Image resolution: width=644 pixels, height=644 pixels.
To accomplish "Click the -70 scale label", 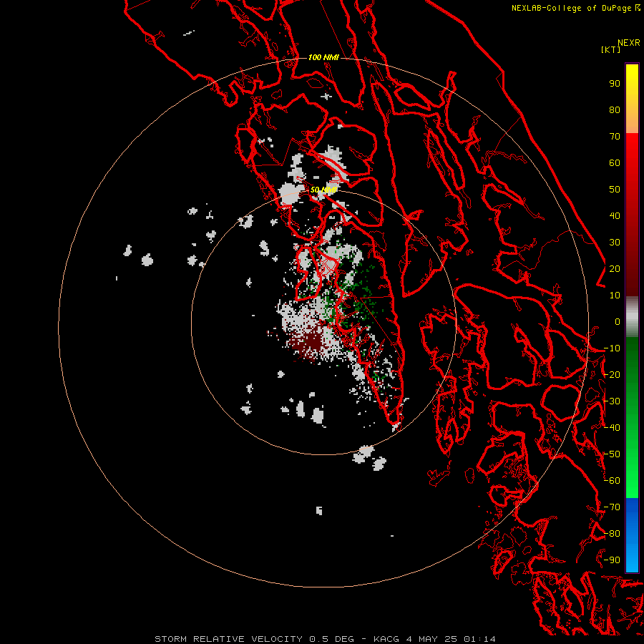I will (612, 507).
